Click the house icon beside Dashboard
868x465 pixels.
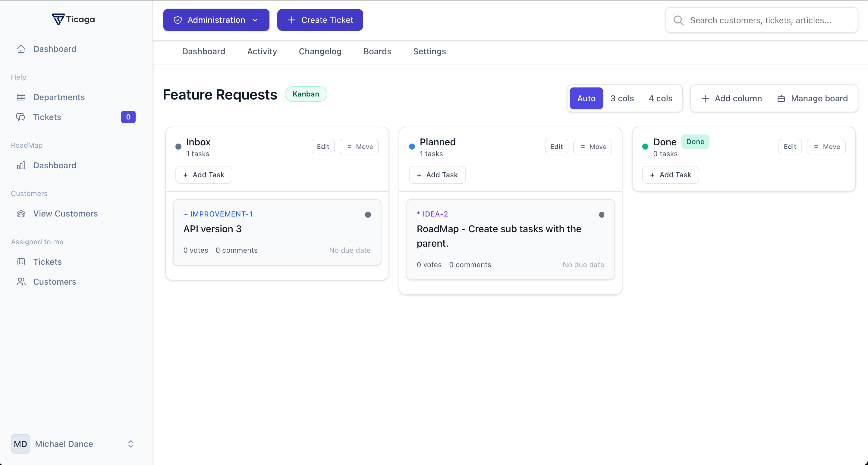tap(21, 49)
